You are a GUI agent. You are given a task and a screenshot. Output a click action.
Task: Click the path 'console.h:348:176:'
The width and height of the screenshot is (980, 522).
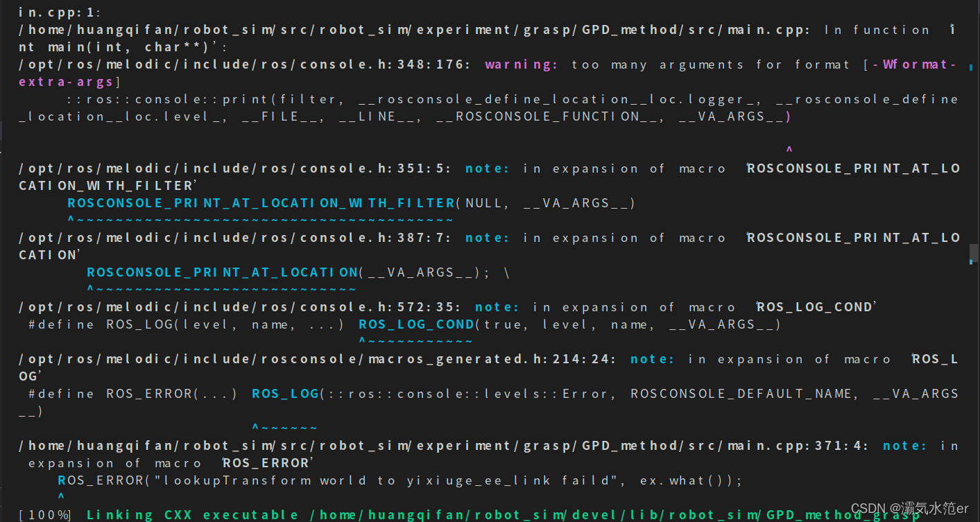click(245, 64)
